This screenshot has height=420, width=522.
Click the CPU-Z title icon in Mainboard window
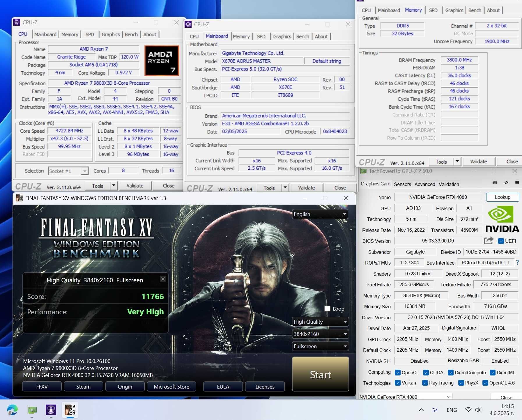point(188,24)
